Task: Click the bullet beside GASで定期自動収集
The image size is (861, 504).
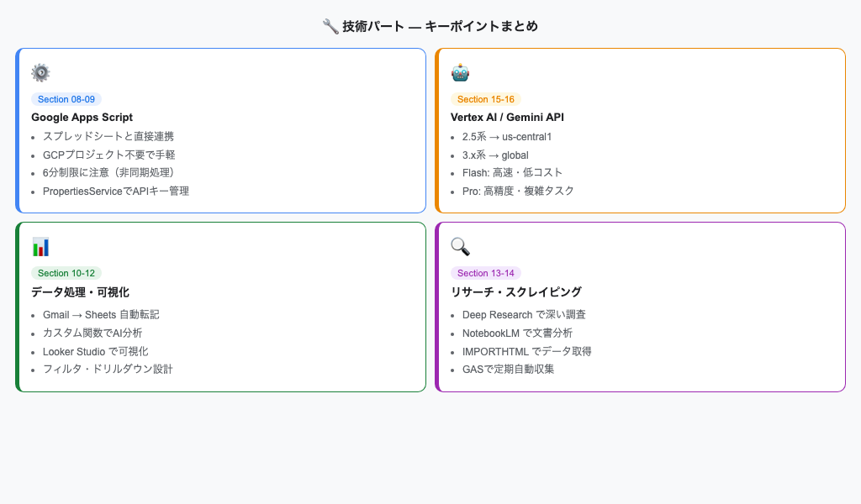Action: click(454, 370)
